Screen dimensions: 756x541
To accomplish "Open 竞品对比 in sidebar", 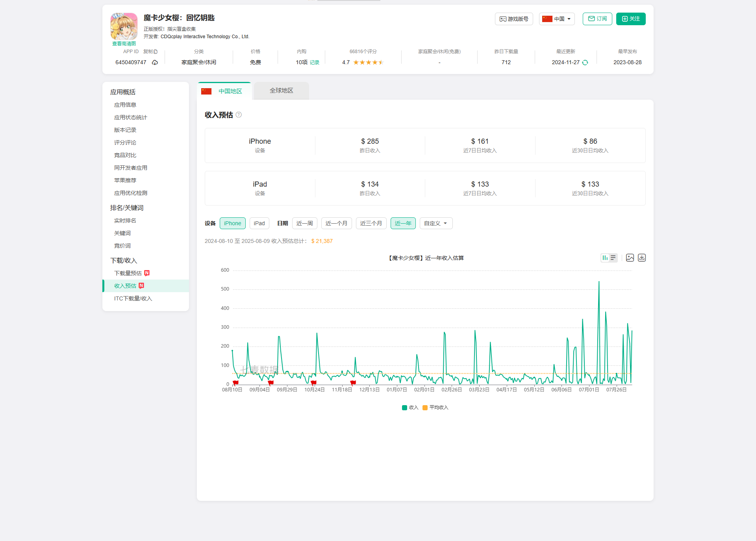I will tap(125, 155).
